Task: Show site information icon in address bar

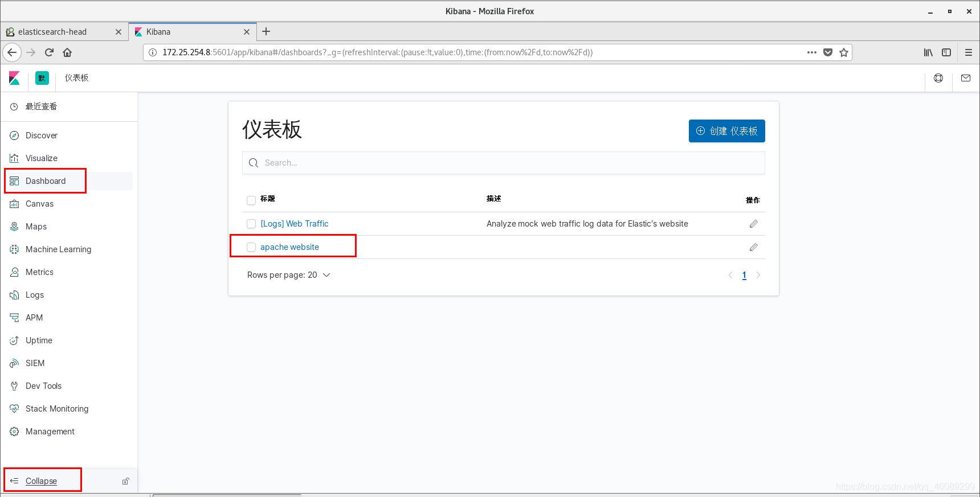Action: point(152,52)
